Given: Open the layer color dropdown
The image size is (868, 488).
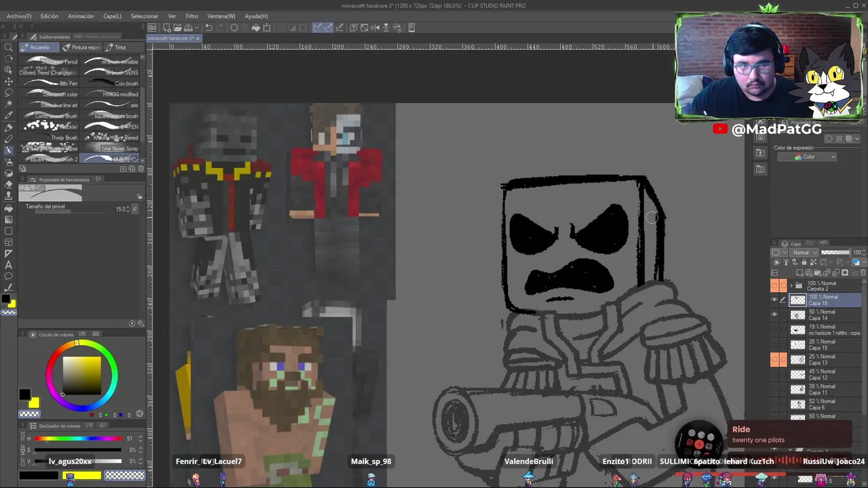Looking at the screenshot, I should (861, 262).
